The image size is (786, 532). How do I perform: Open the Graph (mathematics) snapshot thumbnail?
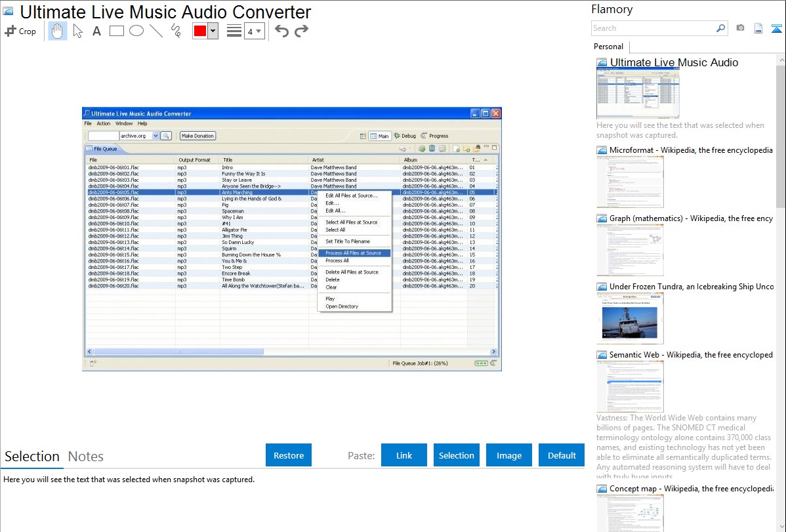tap(630, 250)
